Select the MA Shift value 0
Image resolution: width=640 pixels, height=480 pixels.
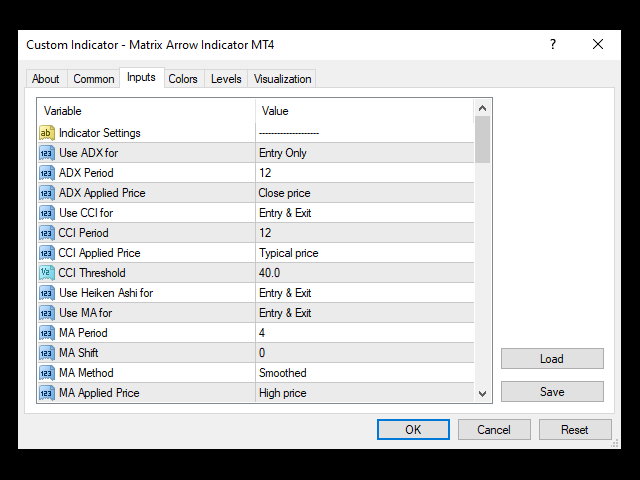(262, 353)
